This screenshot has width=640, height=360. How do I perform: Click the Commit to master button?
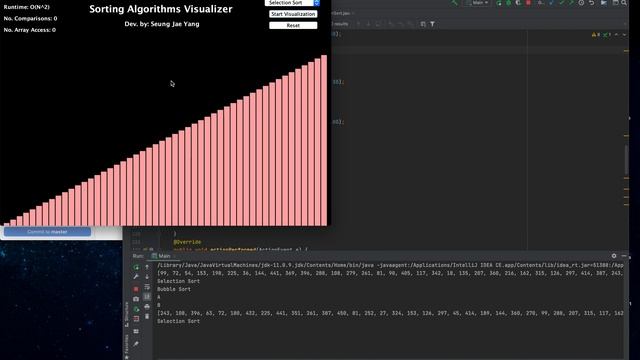pos(47,232)
